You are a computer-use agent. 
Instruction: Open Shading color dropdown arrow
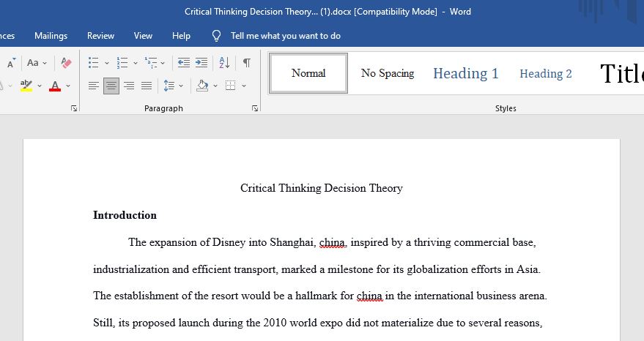[x=215, y=86]
